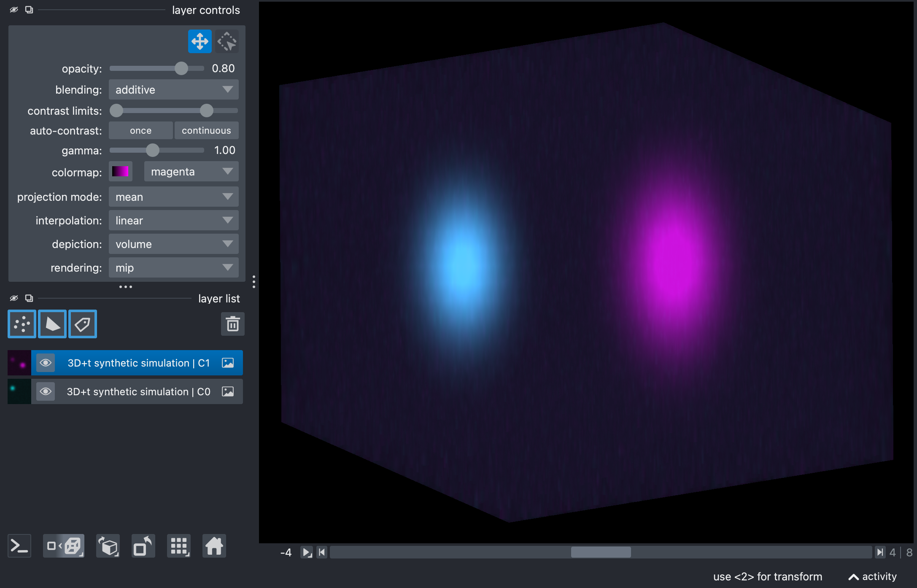Viewport: 917px width, 588px height.
Task: Toggle 2D/3D view mode
Action: (x=64, y=546)
